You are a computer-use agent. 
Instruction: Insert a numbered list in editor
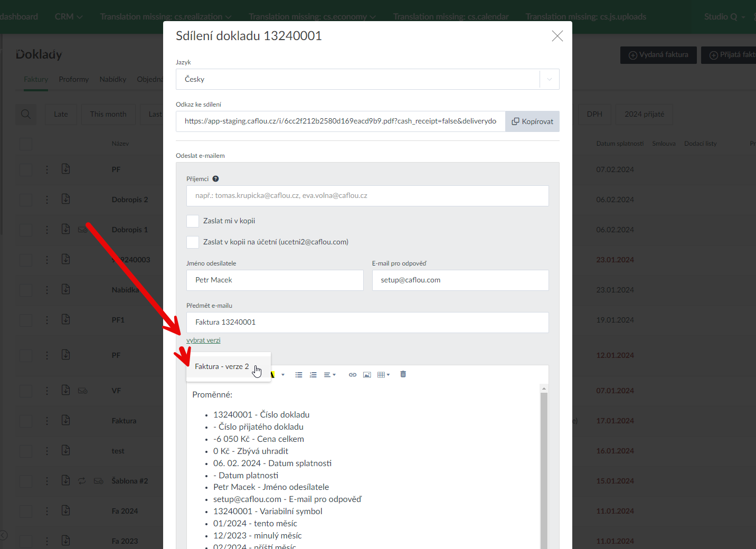coord(313,375)
